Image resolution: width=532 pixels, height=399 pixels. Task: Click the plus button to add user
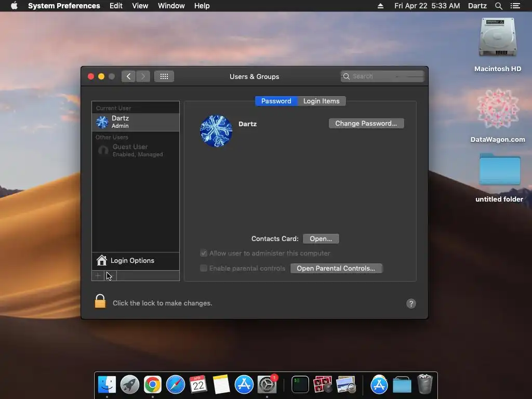[98, 275]
